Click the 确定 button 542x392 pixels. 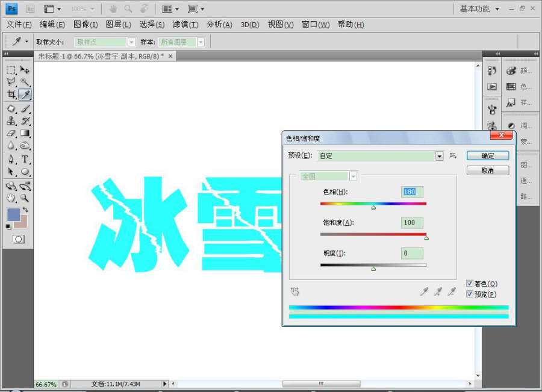(x=488, y=156)
